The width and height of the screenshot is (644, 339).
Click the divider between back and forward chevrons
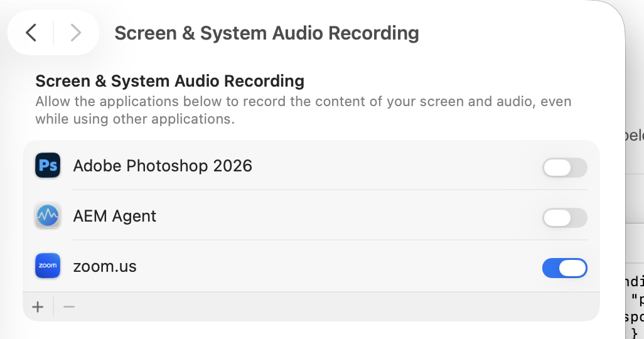pos(53,33)
